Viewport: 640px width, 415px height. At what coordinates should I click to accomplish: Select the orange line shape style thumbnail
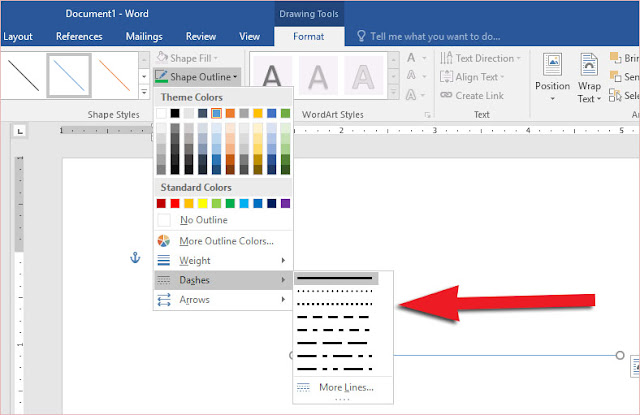pyautogui.click(x=115, y=75)
